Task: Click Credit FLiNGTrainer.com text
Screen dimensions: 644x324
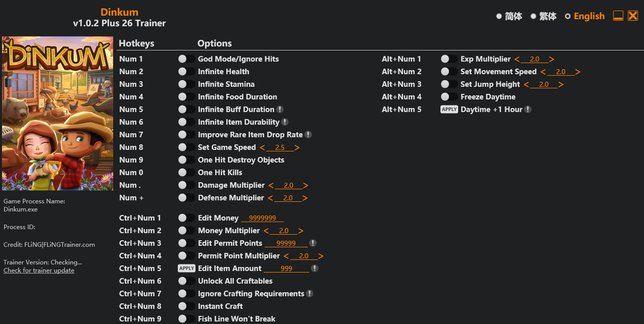Action: [49, 245]
